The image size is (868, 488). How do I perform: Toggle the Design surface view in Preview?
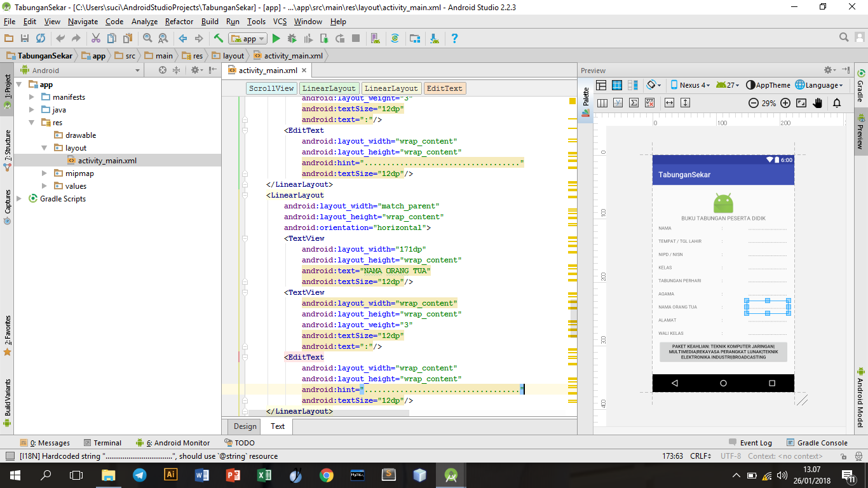pos(601,85)
